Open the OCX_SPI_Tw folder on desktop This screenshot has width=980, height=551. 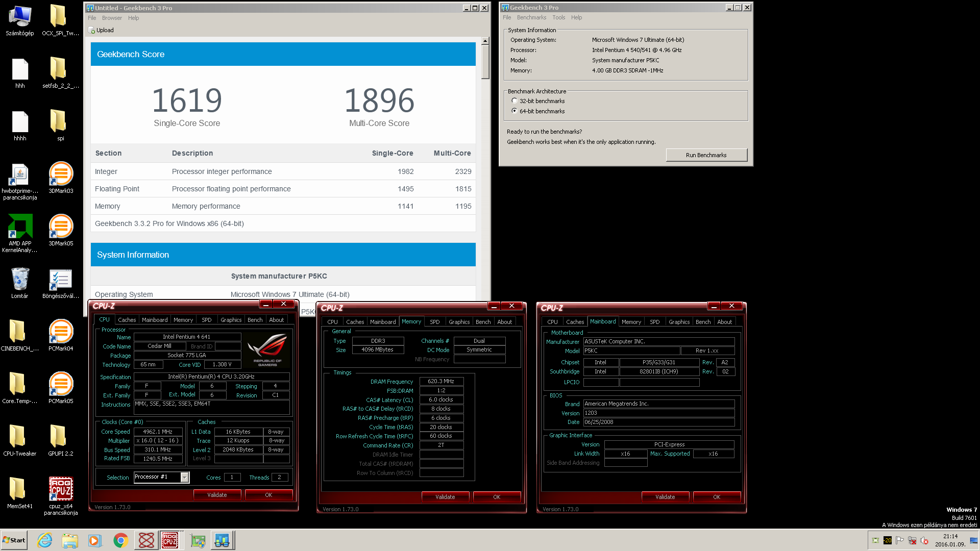pos(60,20)
